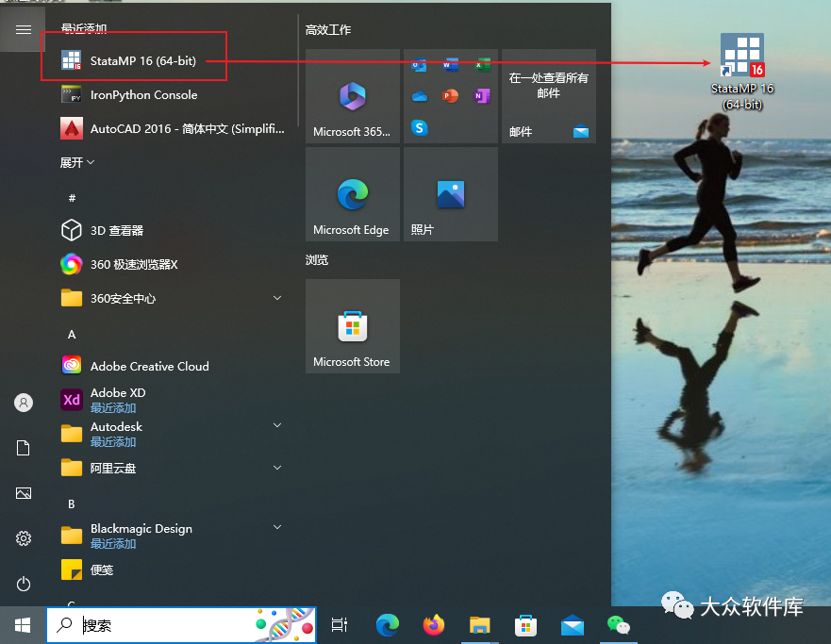Expand the 阿里云盘 folder chevron
Viewport: 831px width, 644px height.
click(277, 467)
